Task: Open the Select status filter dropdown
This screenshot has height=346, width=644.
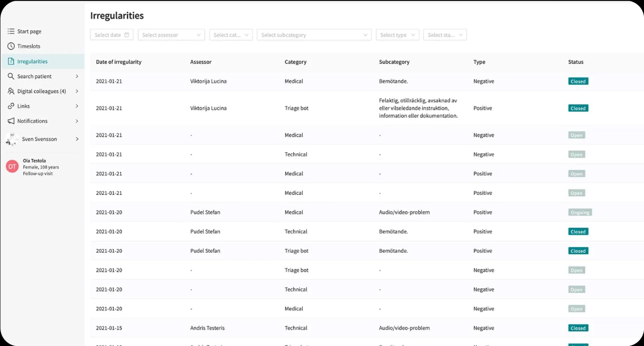Action: [x=445, y=35]
